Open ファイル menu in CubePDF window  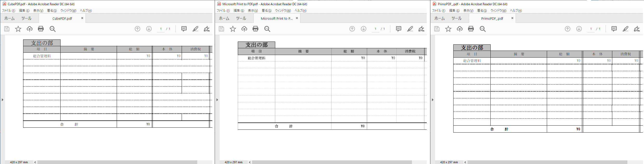[x=9, y=11]
